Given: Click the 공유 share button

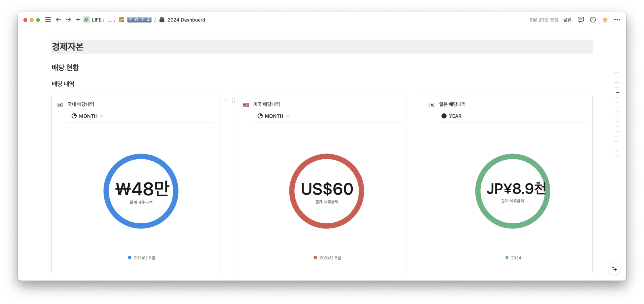Looking at the screenshot, I should point(567,20).
